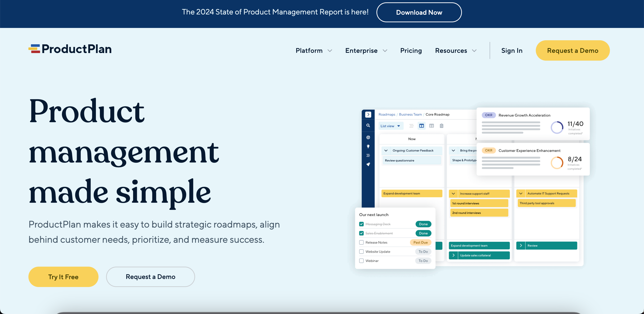644x314 pixels.
Task: Click the 8/24 initiatives completed value
Action: 574,159
